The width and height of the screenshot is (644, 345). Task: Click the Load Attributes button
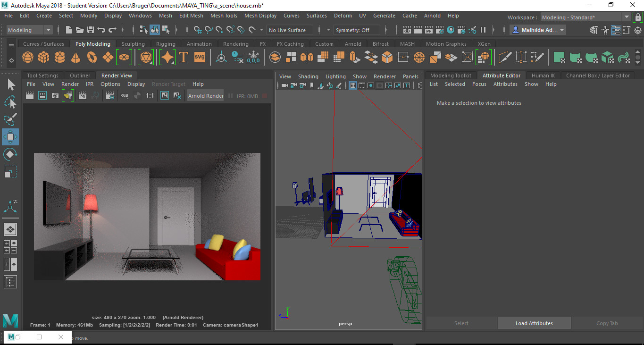(x=534, y=323)
